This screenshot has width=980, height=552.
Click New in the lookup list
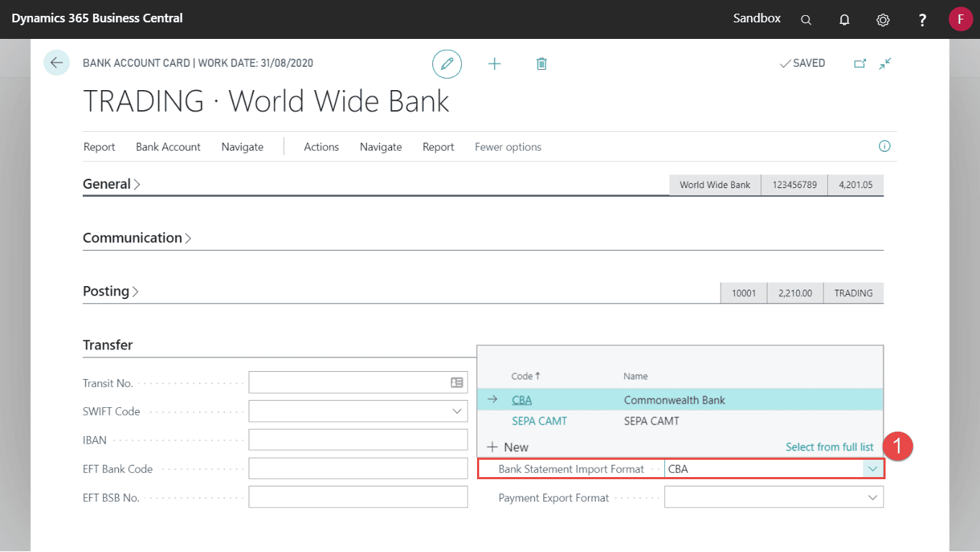pyautogui.click(x=508, y=447)
